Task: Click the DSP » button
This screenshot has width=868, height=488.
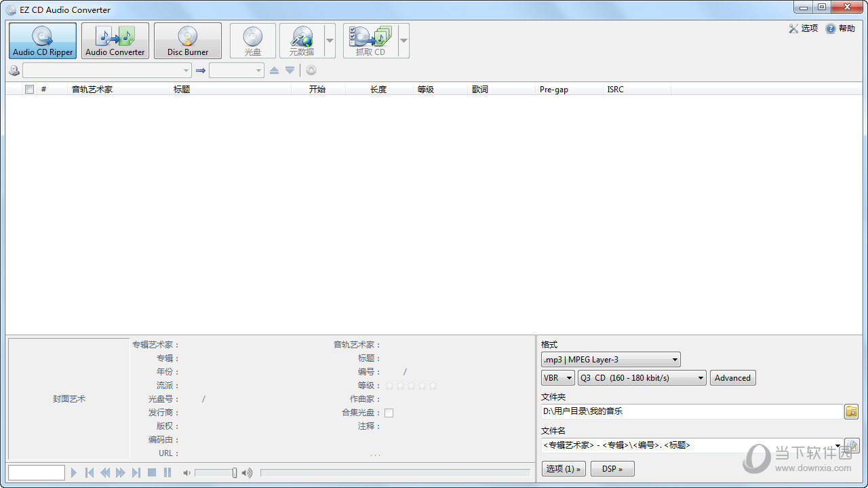Action: (612, 469)
